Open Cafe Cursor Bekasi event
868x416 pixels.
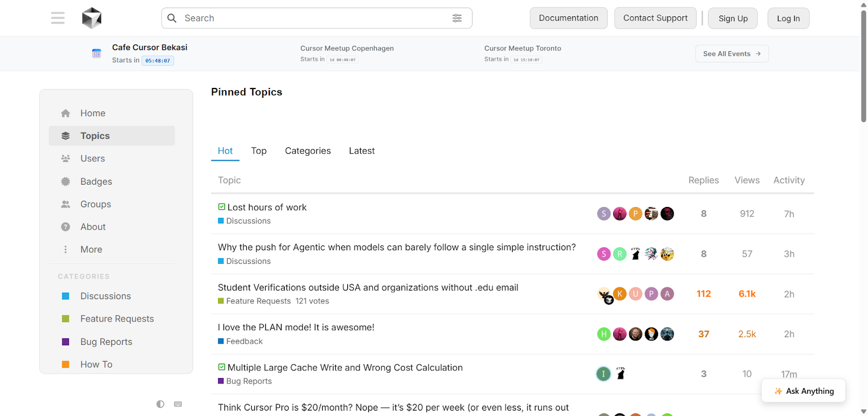[x=150, y=47]
